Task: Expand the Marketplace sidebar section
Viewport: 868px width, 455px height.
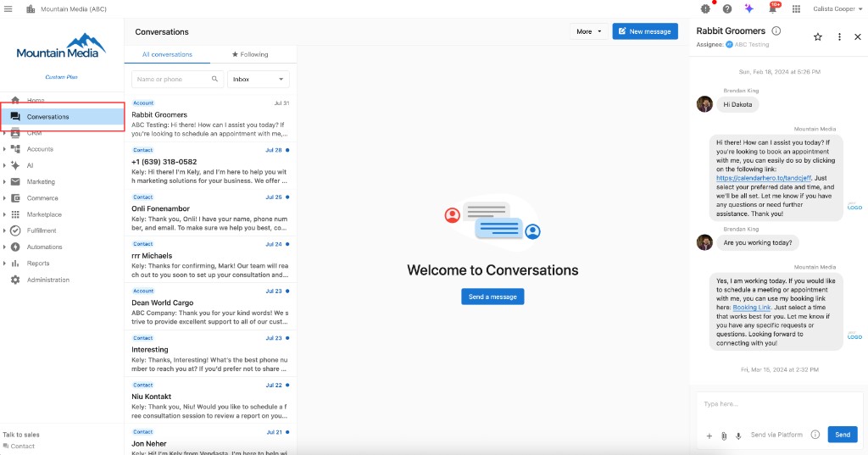Action: [4, 214]
